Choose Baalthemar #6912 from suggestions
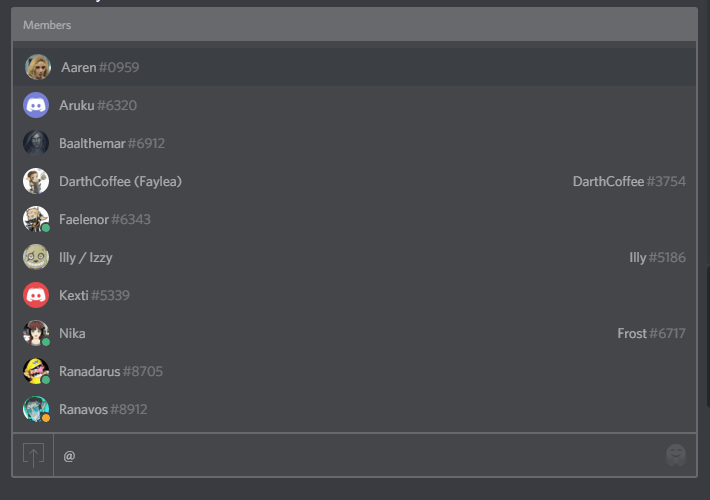 [x=112, y=144]
